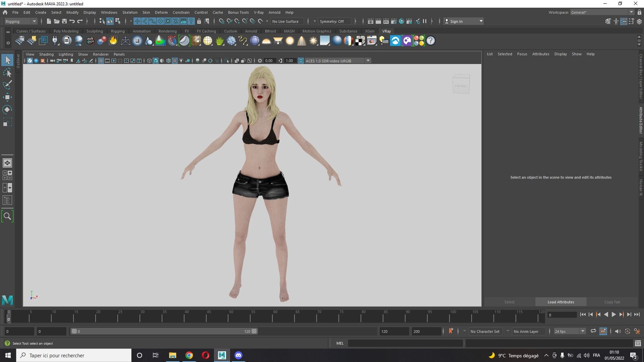Open the 24 fps frame rate dropdown

click(570, 331)
